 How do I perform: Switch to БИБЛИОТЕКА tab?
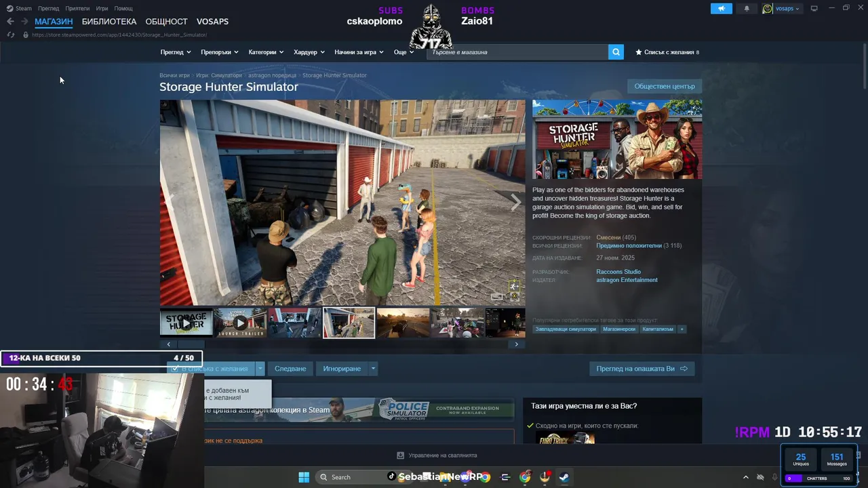109,22
